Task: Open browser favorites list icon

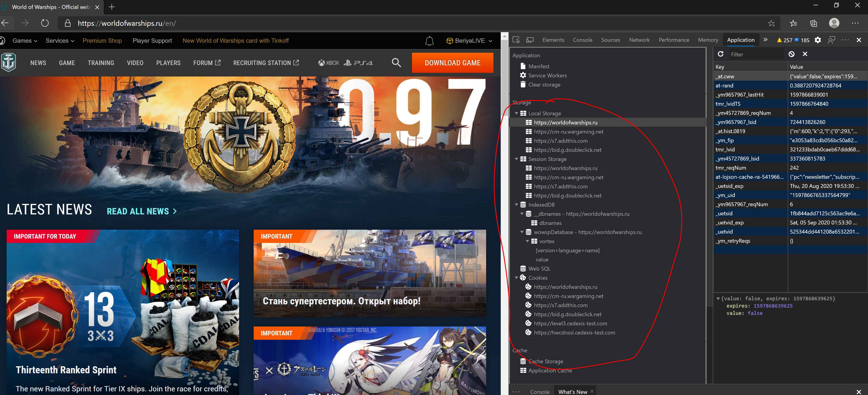Action: click(x=793, y=23)
